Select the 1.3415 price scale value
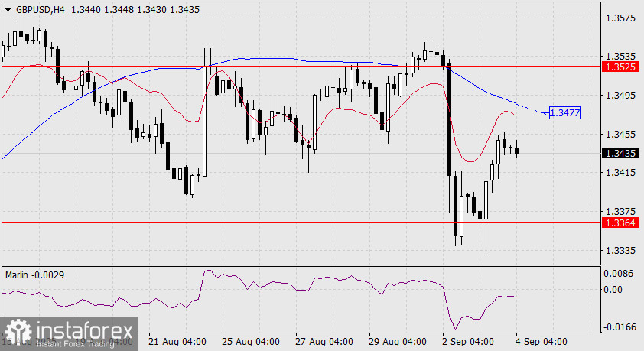 620,172
